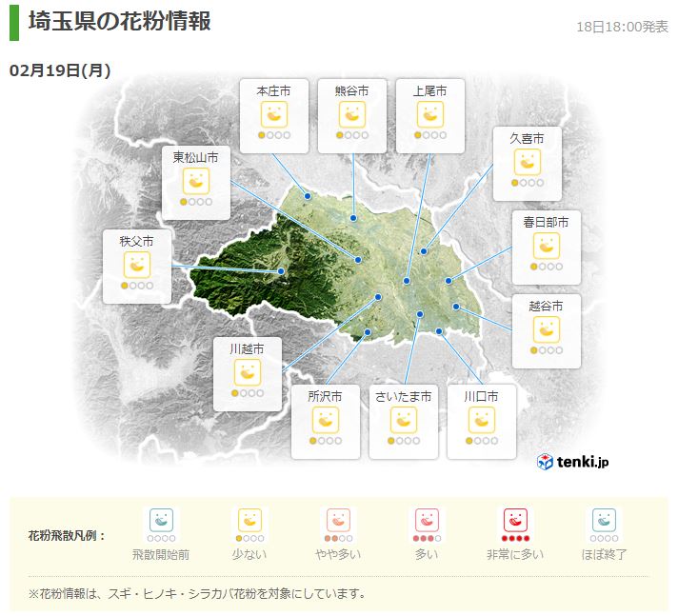Click the 越谷市 blue map marker dot
Viewport: 678px width, 616px height.
tap(456, 307)
